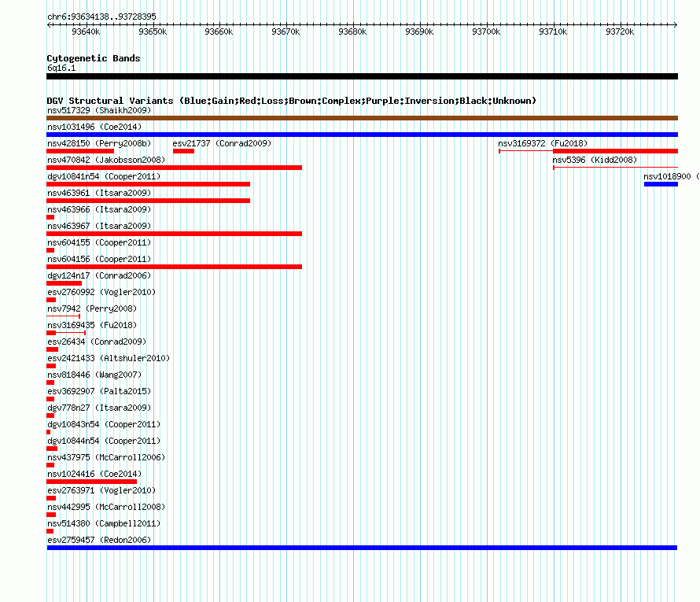Select the nsv1018900 variant label
The image size is (700, 602).
[672, 176]
